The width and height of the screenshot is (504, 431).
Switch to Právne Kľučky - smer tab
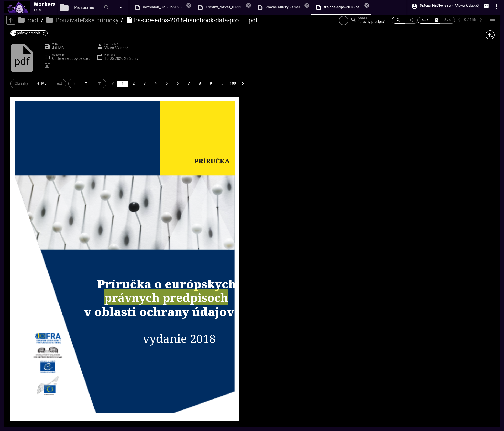[280, 7]
